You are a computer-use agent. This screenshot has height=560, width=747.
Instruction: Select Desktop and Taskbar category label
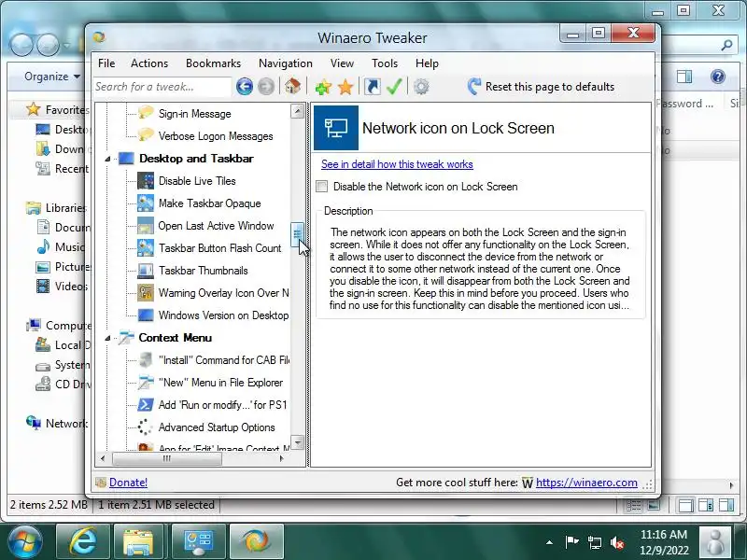coord(196,159)
